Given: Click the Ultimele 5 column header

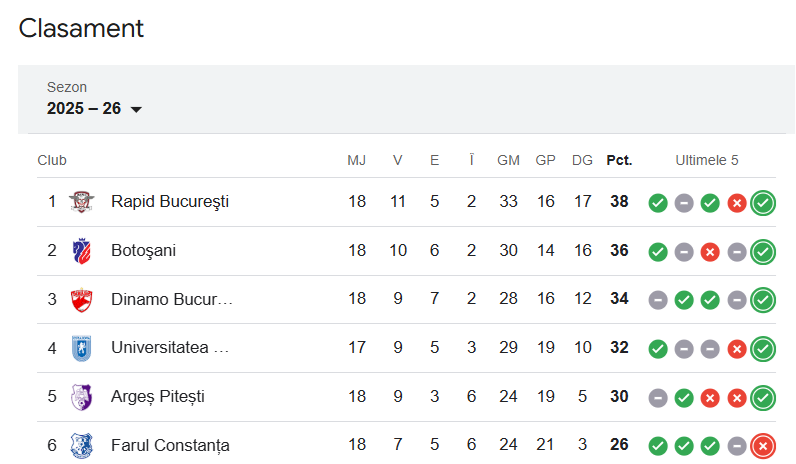Looking at the screenshot, I should [707, 160].
